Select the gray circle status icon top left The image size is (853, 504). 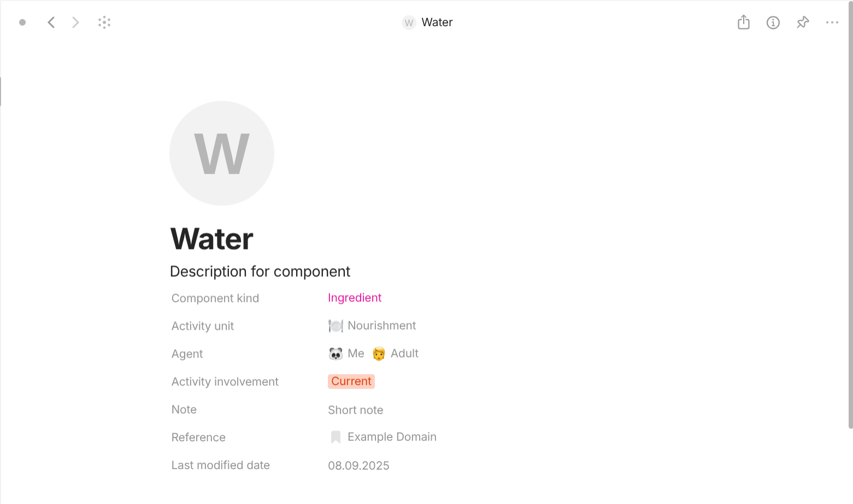coord(22,22)
